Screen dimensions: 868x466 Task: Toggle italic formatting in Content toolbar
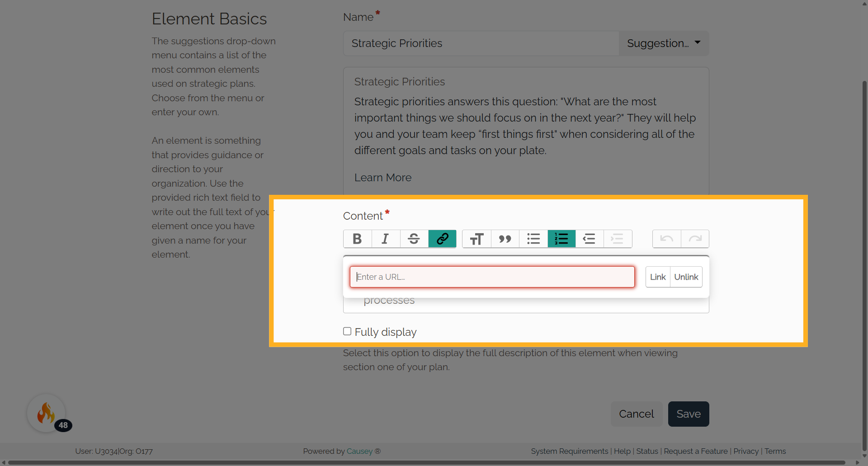385,239
